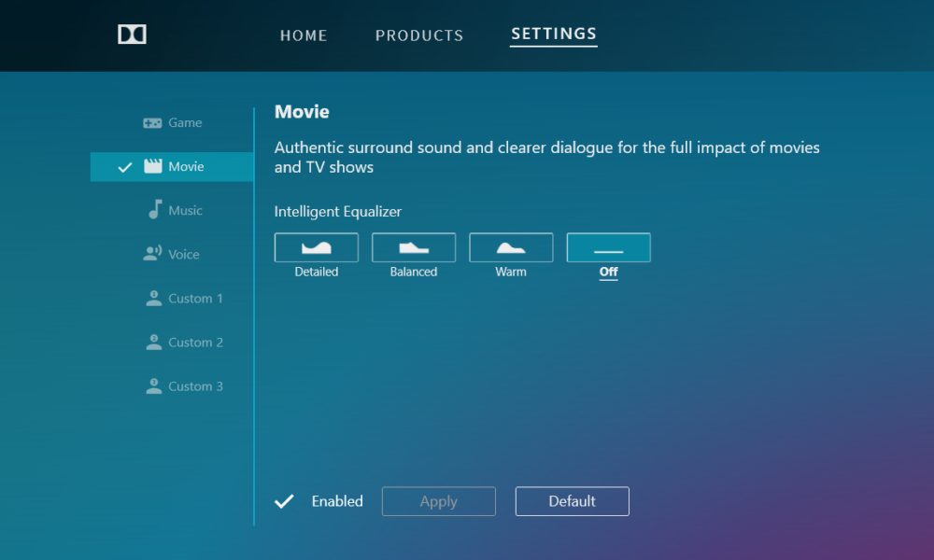Toggle the Enabled checkmark for Movie profile
The width and height of the screenshot is (934, 560).
click(x=284, y=501)
